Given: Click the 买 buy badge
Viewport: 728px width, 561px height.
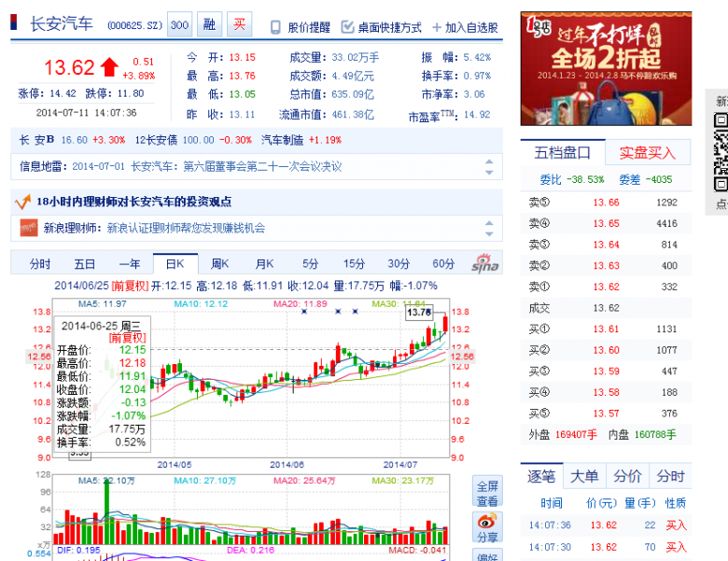Looking at the screenshot, I should click(x=239, y=24).
